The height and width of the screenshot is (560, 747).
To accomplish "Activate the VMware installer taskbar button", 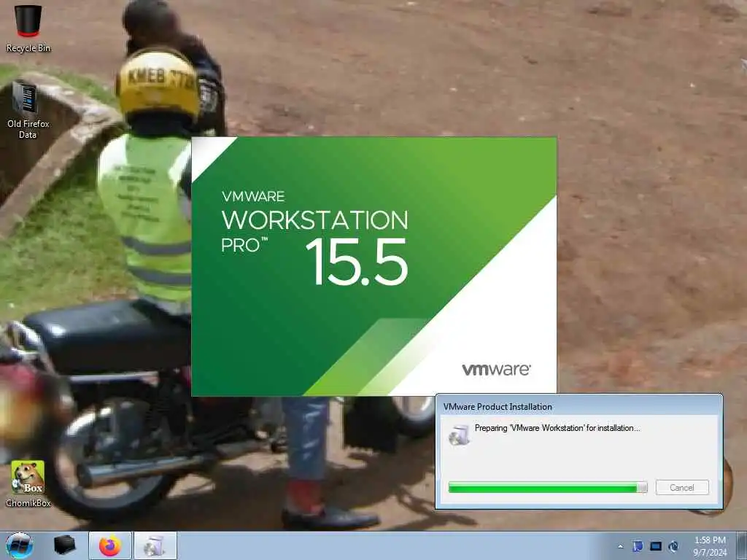I will coord(155,545).
